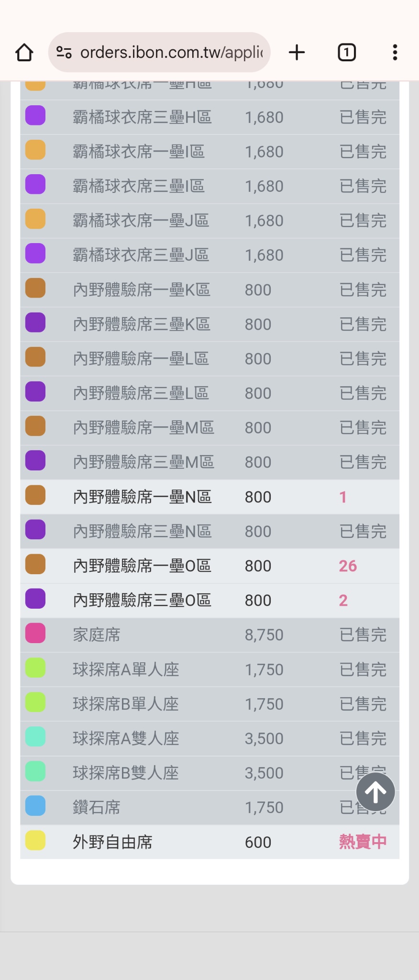Image resolution: width=419 pixels, height=980 pixels.
Task: Click the 內野體驗席三壘N區 sold-out row
Action: (x=209, y=532)
